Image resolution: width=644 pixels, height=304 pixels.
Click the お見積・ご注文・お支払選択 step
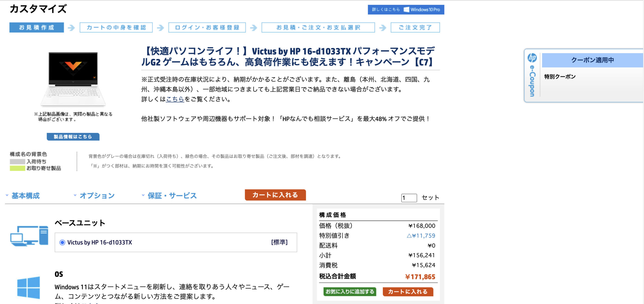pos(318,27)
